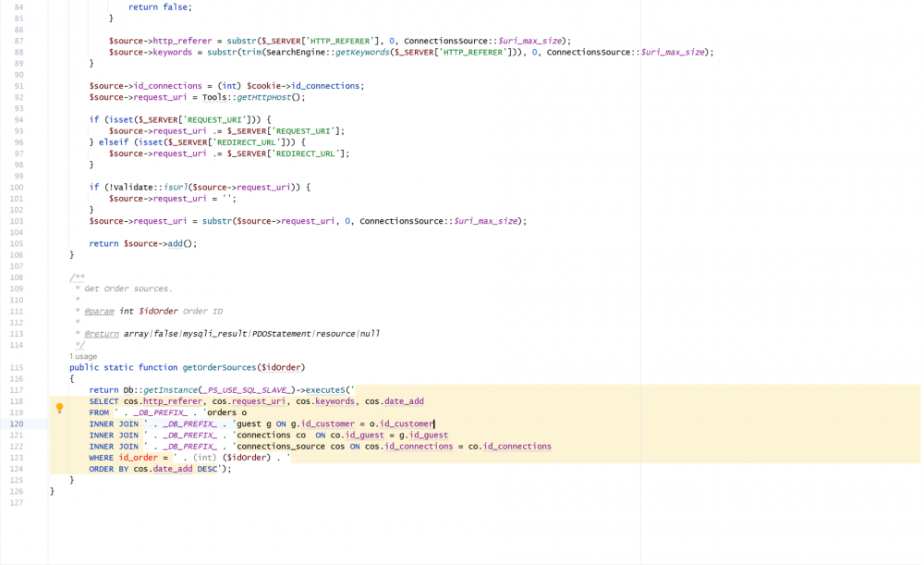Click the 'Get Order sources.' comment text
The height and width of the screenshot is (565, 924).
128,289
